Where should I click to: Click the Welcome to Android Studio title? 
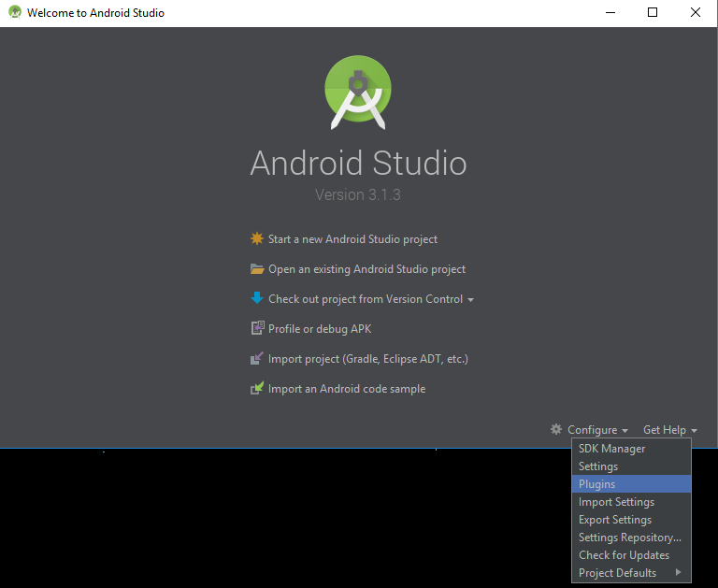tap(95, 13)
